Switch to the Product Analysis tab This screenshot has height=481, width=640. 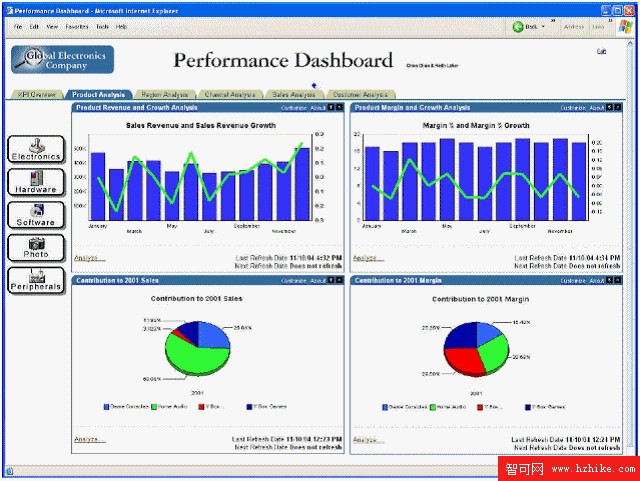98,94
